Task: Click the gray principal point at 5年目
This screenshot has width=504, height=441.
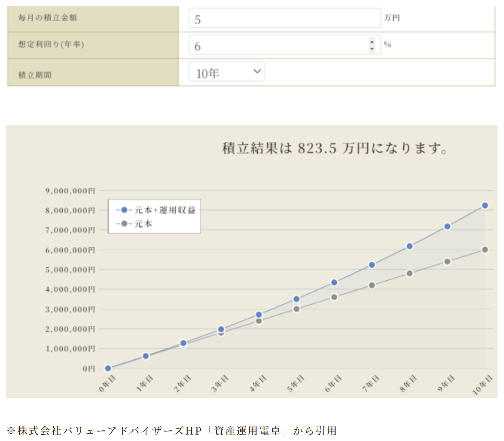Action: [296, 309]
